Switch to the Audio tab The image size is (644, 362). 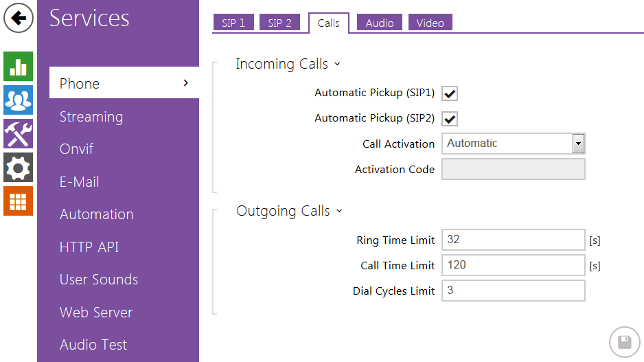click(379, 23)
